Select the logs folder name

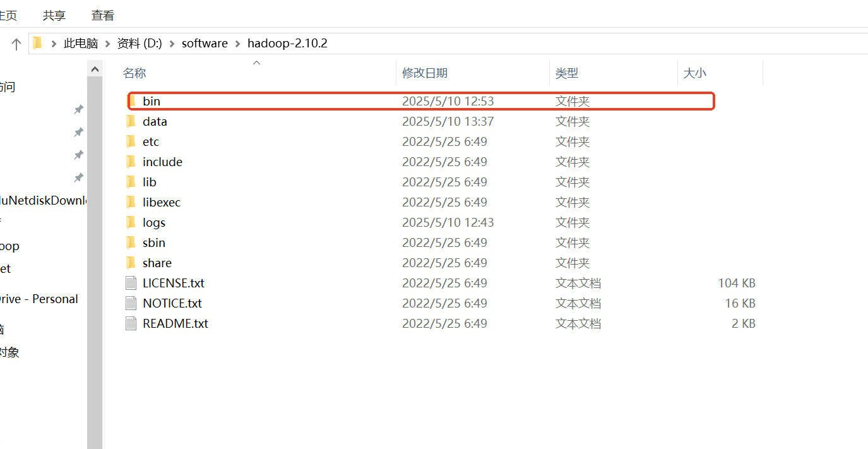pyautogui.click(x=154, y=222)
